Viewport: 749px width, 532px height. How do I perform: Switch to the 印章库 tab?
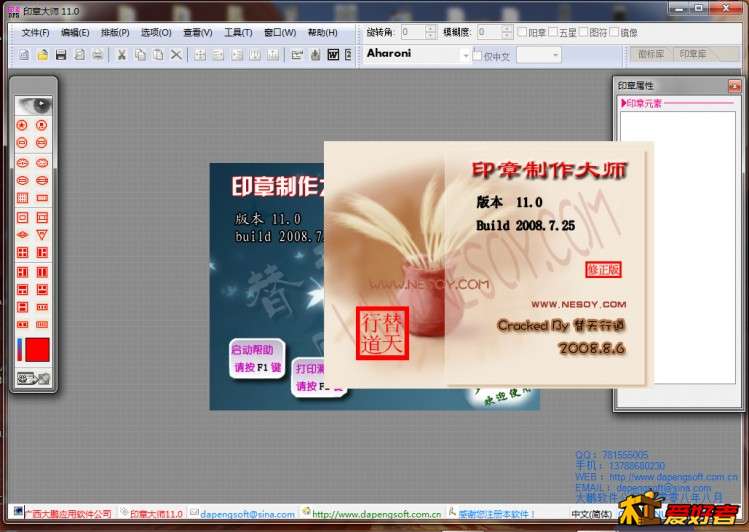click(x=694, y=54)
